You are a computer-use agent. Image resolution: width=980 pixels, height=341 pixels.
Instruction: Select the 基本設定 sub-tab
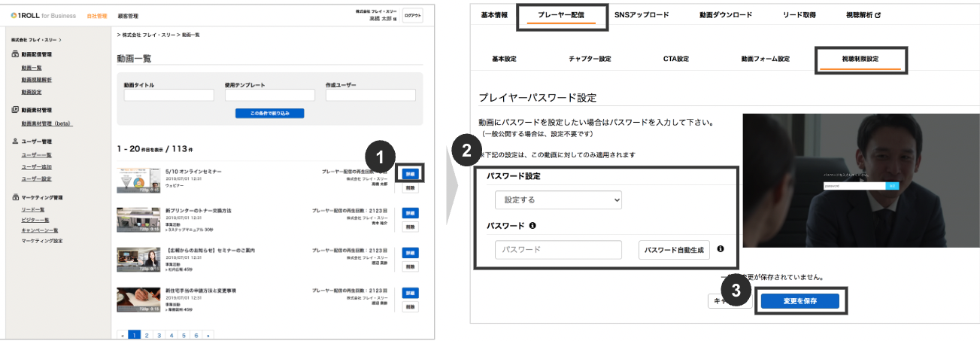504,59
